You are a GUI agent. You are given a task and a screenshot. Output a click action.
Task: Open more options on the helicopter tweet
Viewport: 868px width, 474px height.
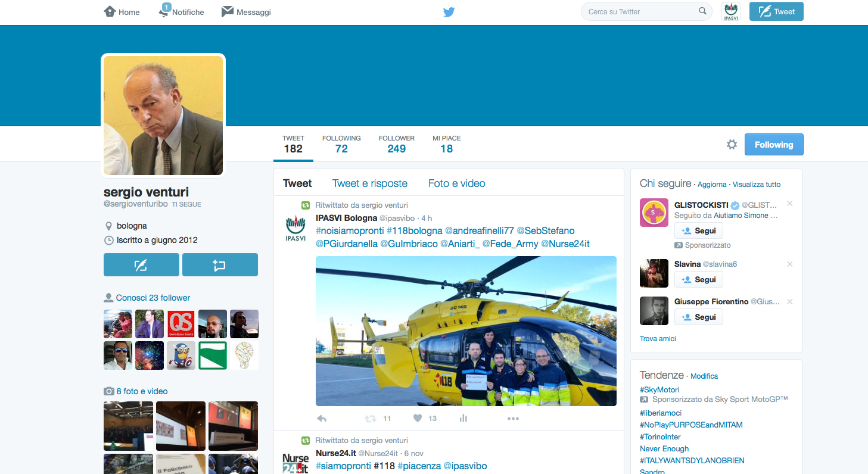click(x=513, y=419)
